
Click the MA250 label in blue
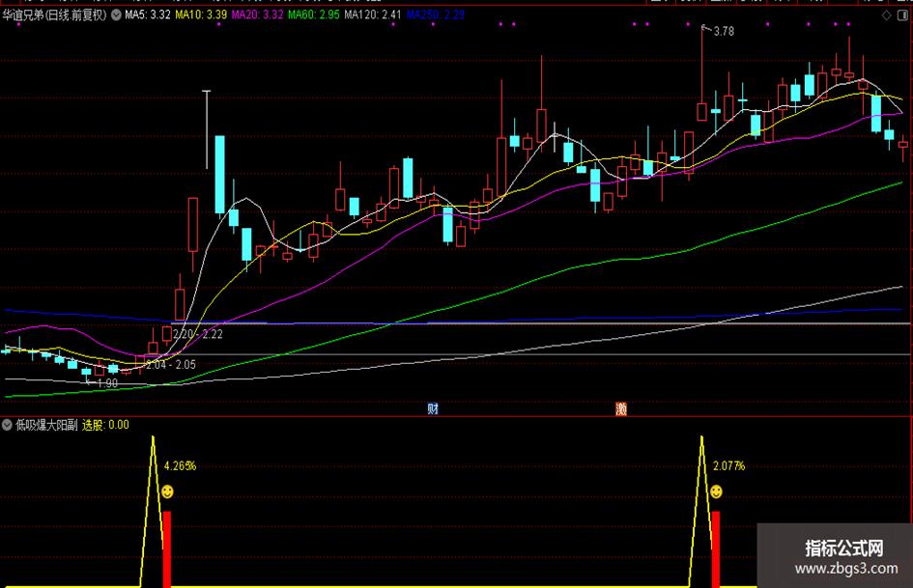[x=435, y=14]
